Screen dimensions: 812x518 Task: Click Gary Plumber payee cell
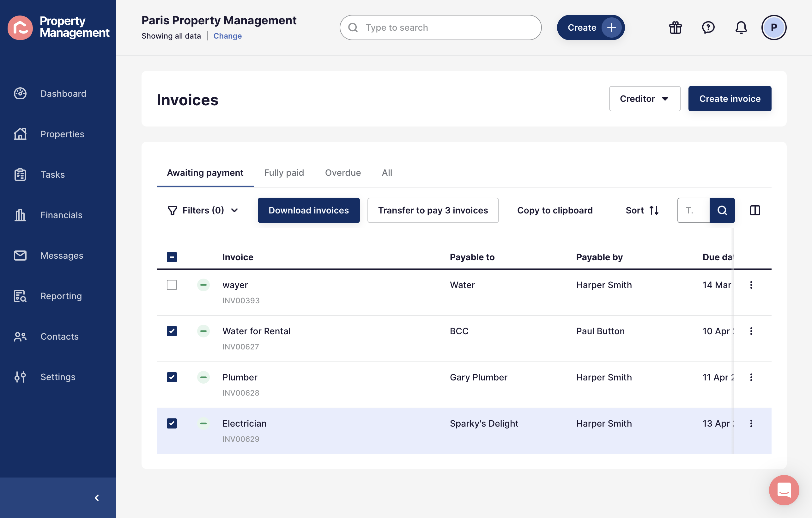point(478,377)
